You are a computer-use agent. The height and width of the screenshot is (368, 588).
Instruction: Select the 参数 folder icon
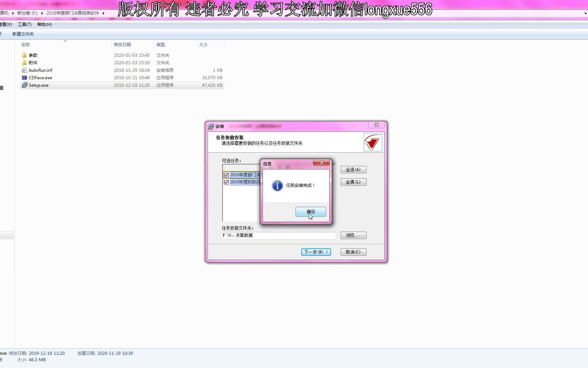click(24, 55)
